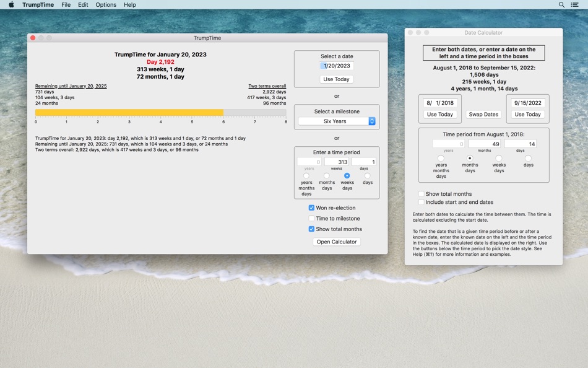Open the TrumpTime application menu
The height and width of the screenshot is (368, 588).
[x=38, y=4]
